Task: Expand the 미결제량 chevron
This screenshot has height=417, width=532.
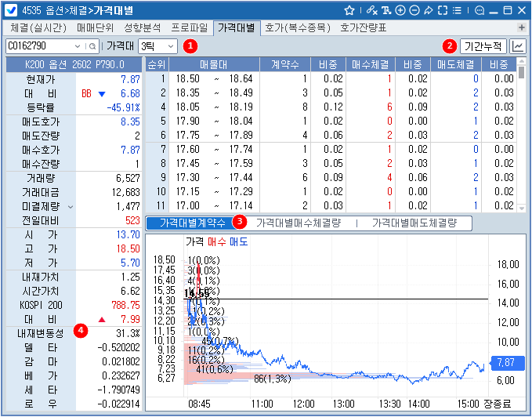Action: 71,207
